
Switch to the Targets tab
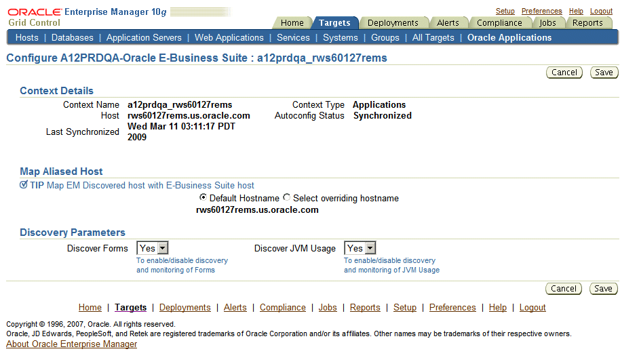point(334,23)
